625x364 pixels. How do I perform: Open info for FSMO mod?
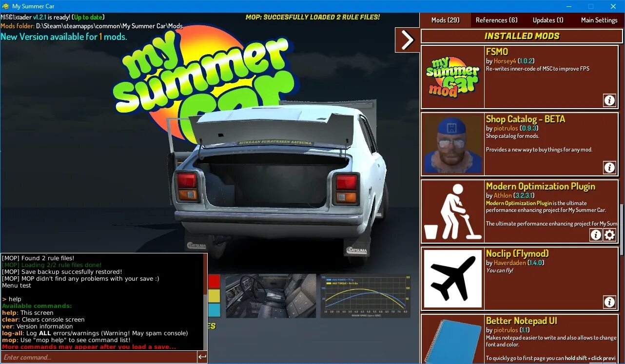coord(609,100)
